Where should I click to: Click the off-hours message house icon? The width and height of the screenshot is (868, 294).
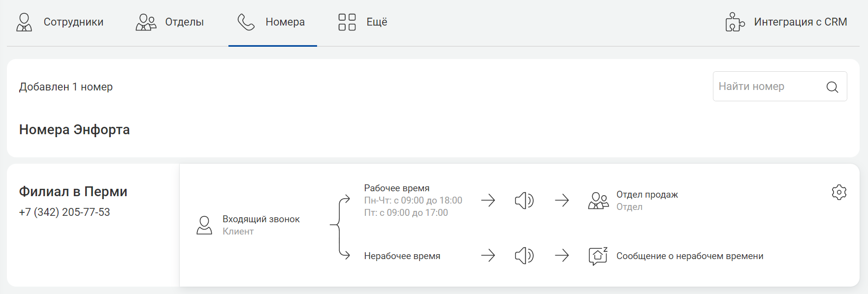[x=598, y=256]
